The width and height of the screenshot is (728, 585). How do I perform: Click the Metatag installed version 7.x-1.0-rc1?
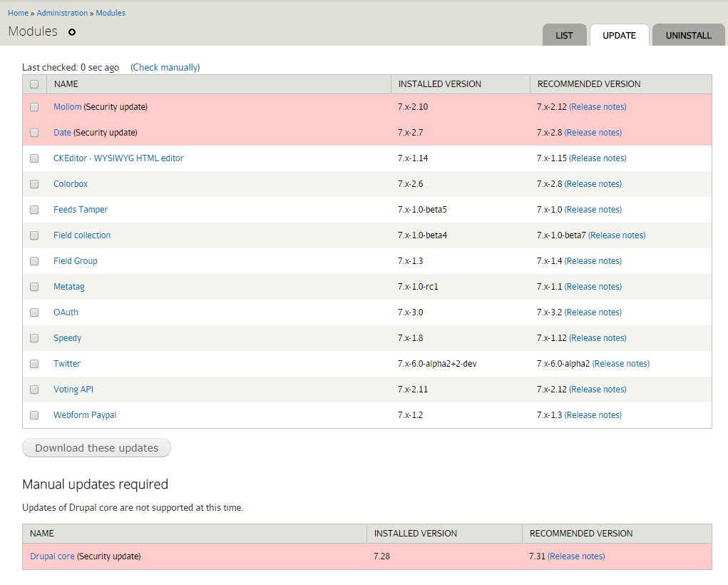(418, 287)
